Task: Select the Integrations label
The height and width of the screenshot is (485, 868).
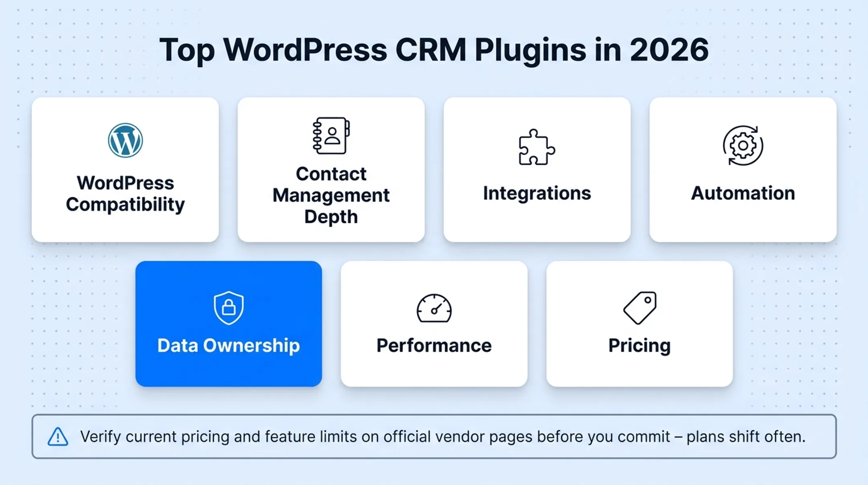Action: (x=537, y=193)
